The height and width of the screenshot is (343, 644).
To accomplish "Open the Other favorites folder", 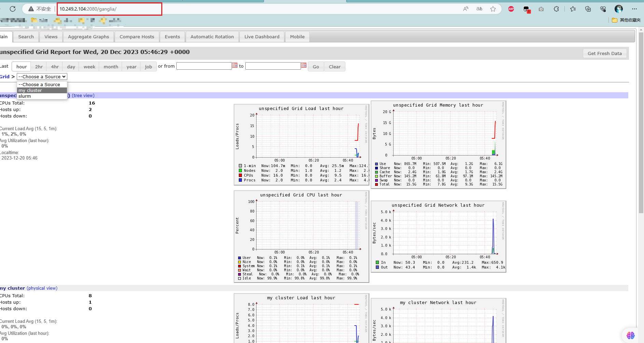I will (626, 20).
